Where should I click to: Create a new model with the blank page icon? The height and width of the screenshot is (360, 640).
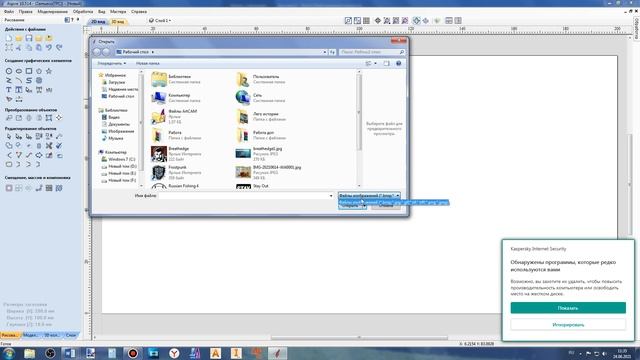coord(9,38)
